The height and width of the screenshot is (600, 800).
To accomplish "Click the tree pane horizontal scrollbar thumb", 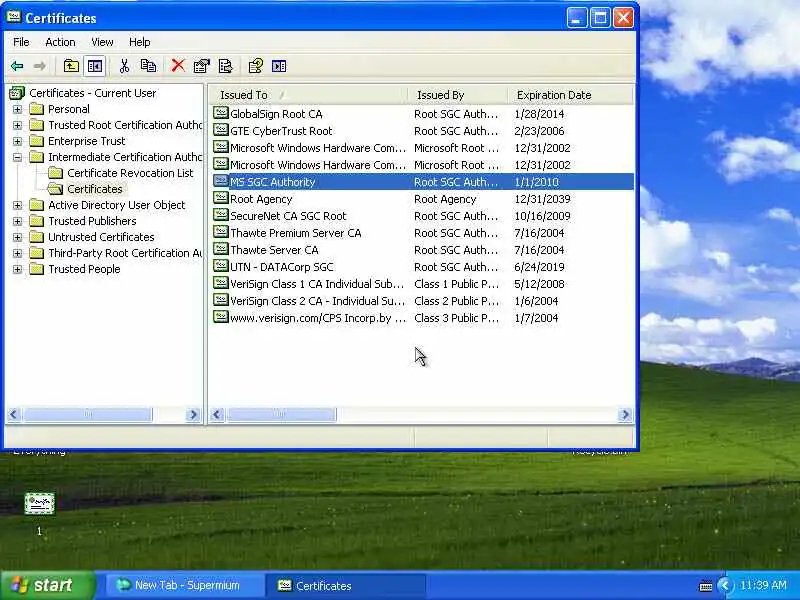I will (87, 414).
